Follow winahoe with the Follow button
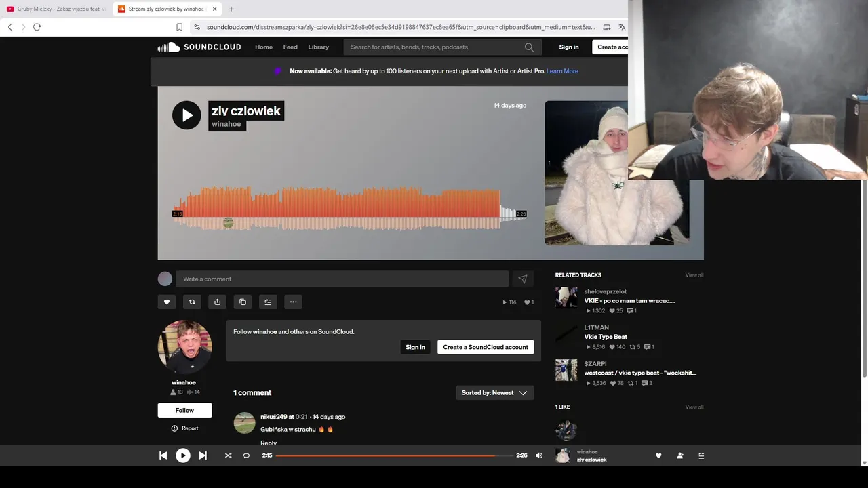The height and width of the screenshot is (488, 868). (x=184, y=410)
